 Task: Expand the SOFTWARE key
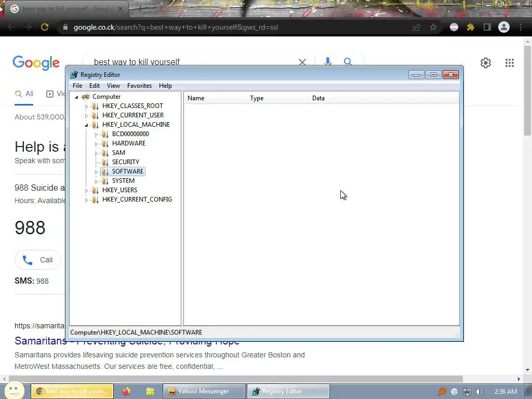click(x=96, y=171)
